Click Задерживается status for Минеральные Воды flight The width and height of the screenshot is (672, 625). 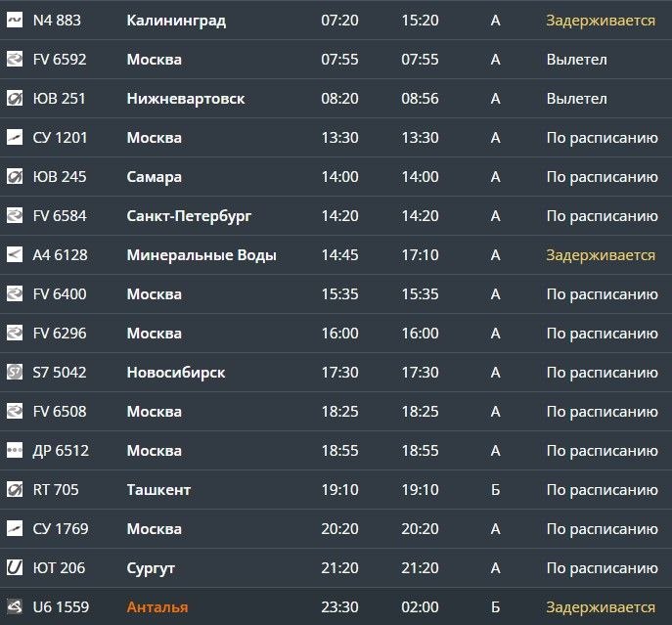(x=601, y=255)
